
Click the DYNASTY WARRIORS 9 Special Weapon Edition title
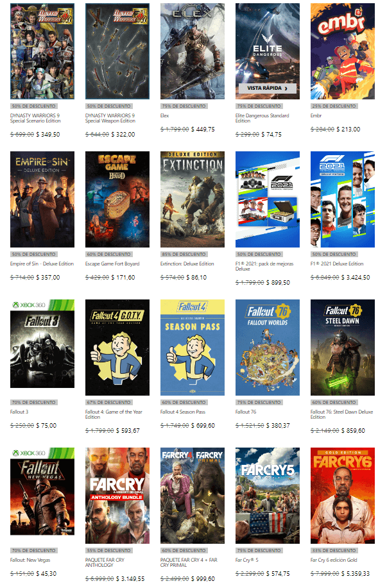(110, 118)
